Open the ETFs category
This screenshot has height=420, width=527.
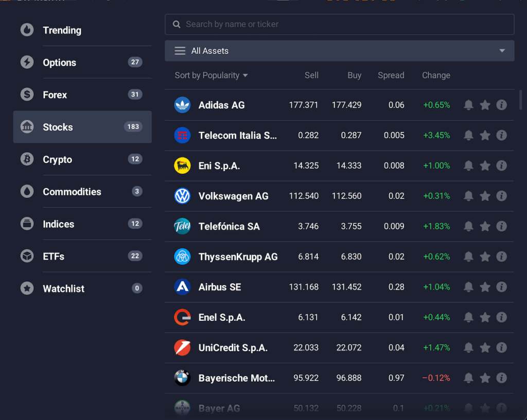point(82,256)
